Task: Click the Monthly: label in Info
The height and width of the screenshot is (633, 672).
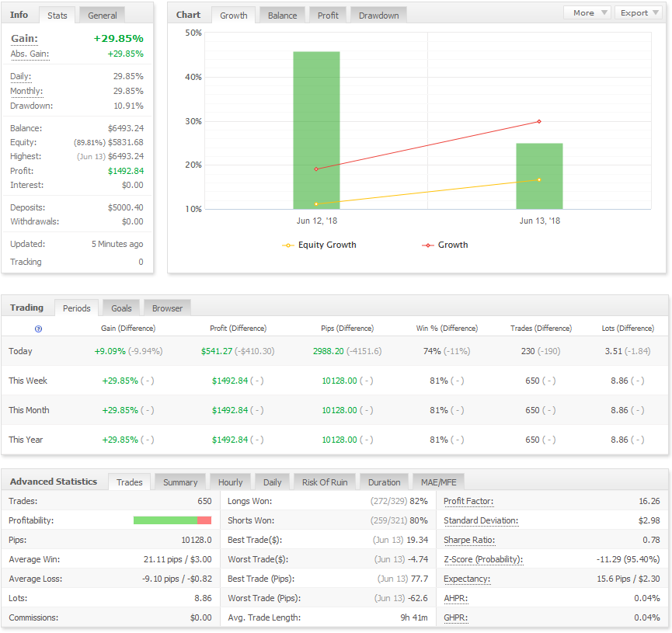Action: coord(26,91)
